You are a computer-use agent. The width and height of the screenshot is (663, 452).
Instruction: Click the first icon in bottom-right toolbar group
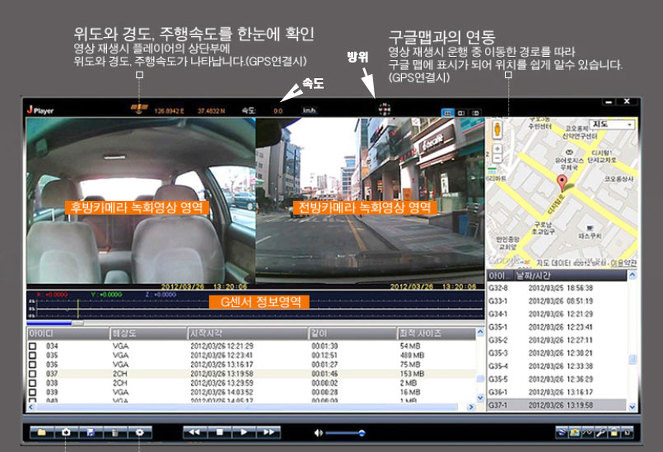(562, 433)
